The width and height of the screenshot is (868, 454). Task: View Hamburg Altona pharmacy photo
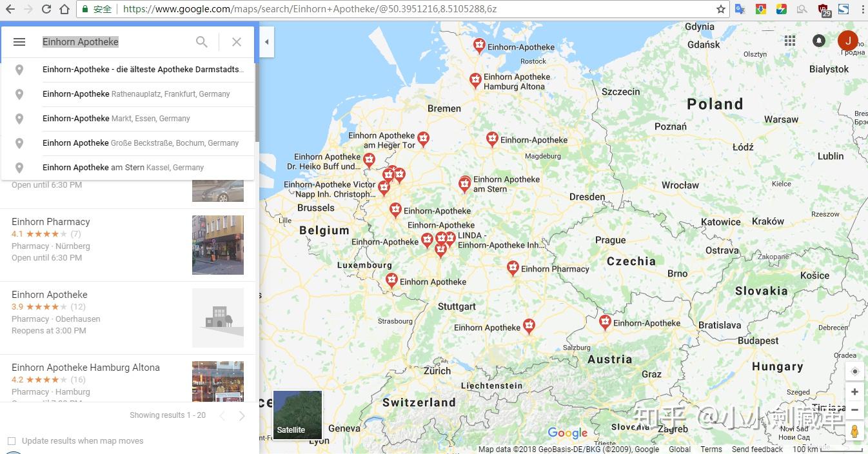click(x=218, y=382)
